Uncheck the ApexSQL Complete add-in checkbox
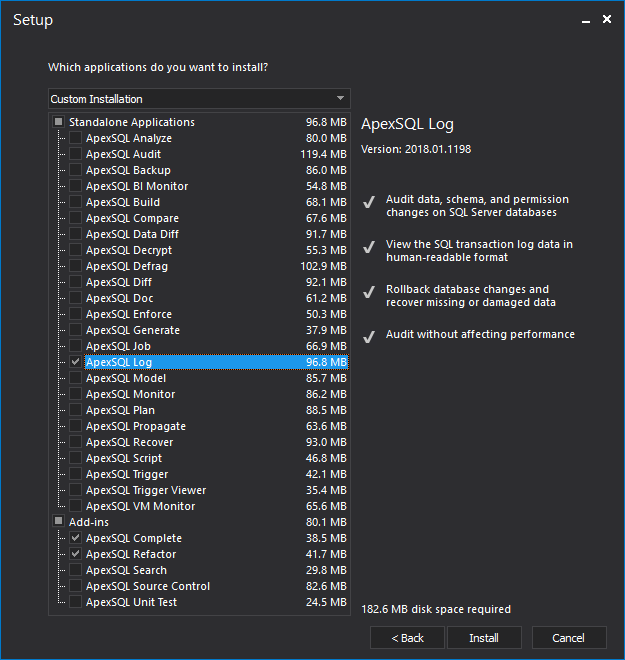 coord(75,538)
